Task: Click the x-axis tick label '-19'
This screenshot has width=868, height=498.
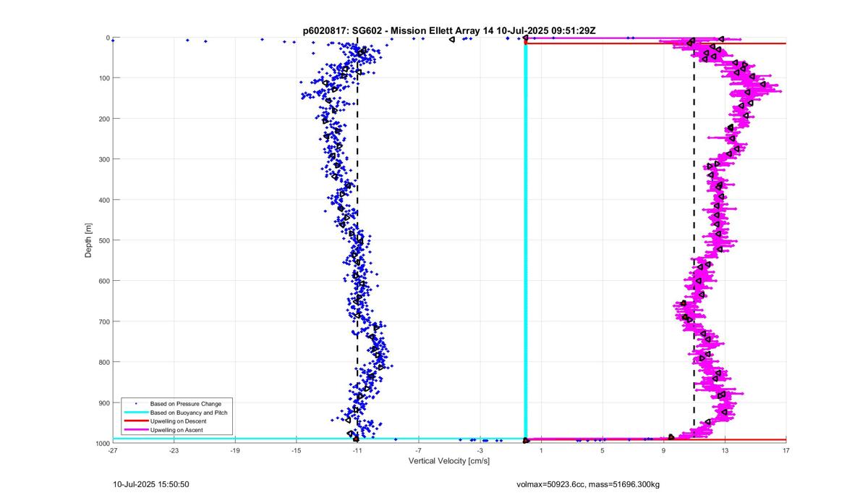Action: [x=235, y=450]
